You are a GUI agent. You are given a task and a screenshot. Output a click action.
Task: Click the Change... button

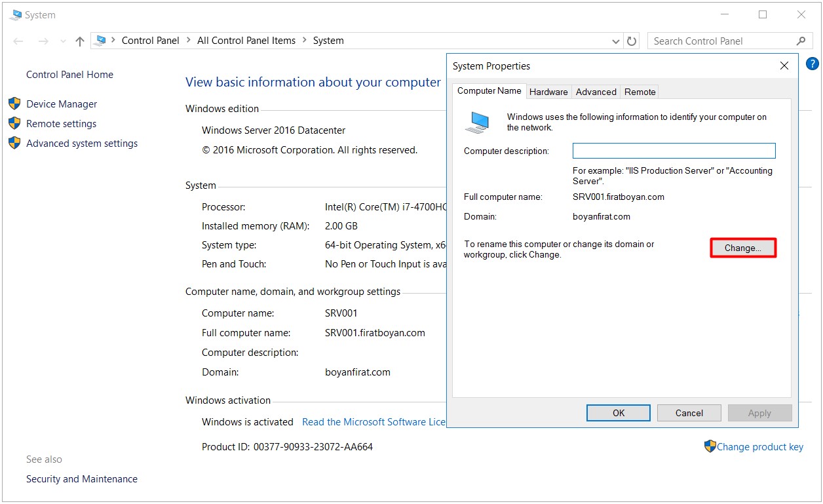tap(743, 248)
